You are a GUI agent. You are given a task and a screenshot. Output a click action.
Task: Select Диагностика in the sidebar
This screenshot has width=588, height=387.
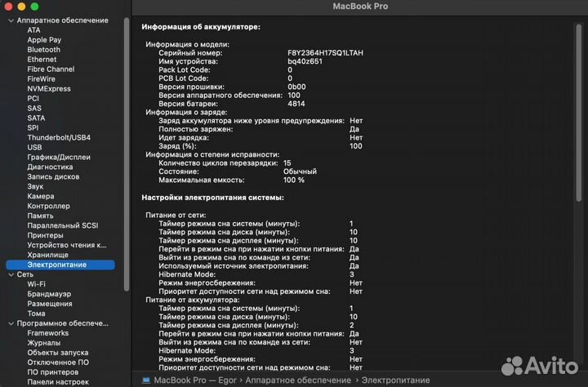50,167
